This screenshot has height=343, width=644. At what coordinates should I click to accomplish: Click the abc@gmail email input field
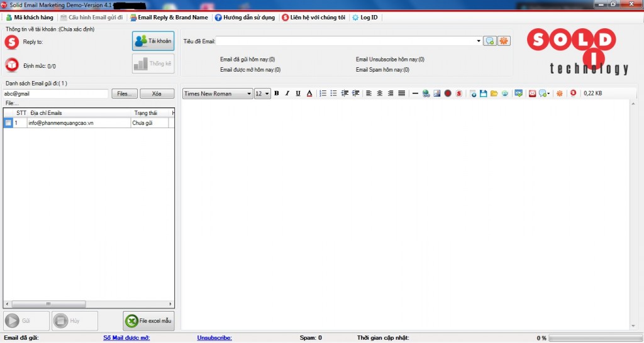(55, 94)
